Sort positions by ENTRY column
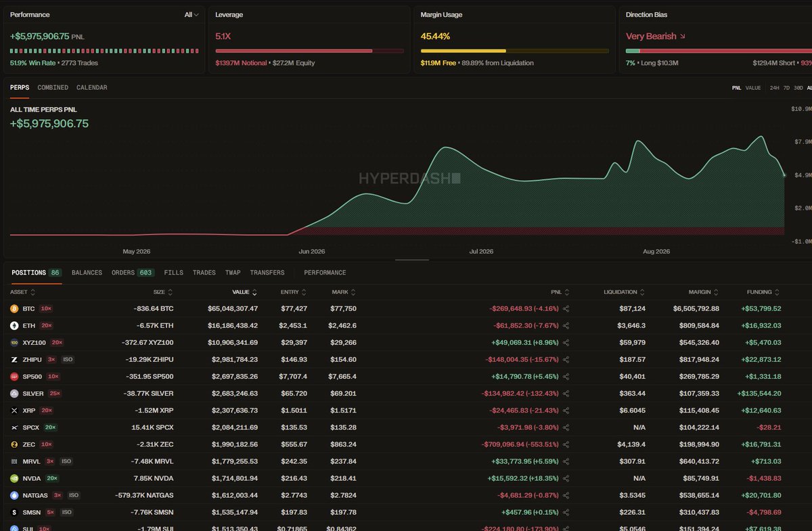Image resolution: width=812 pixels, height=531 pixels. tap(294, 292)
